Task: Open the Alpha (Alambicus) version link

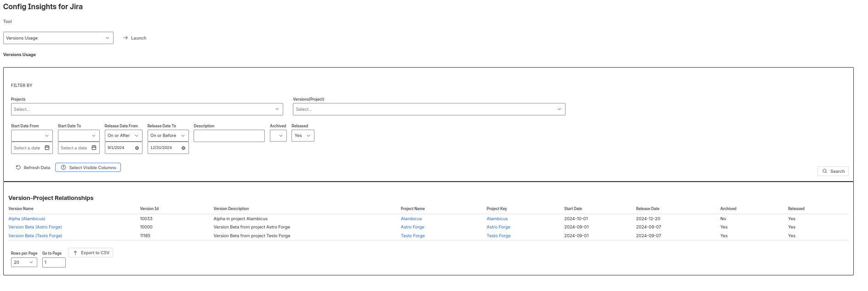Action: tap(27, 219)
